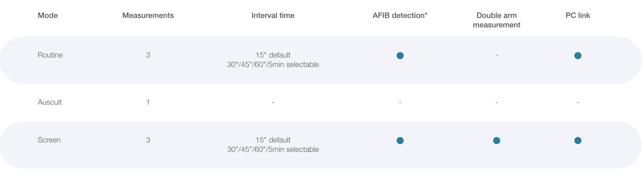This screenshot has height=179, width=644.
Task: Click the Screen row Double arm measurement dot
Action: [x=497, y=141]
